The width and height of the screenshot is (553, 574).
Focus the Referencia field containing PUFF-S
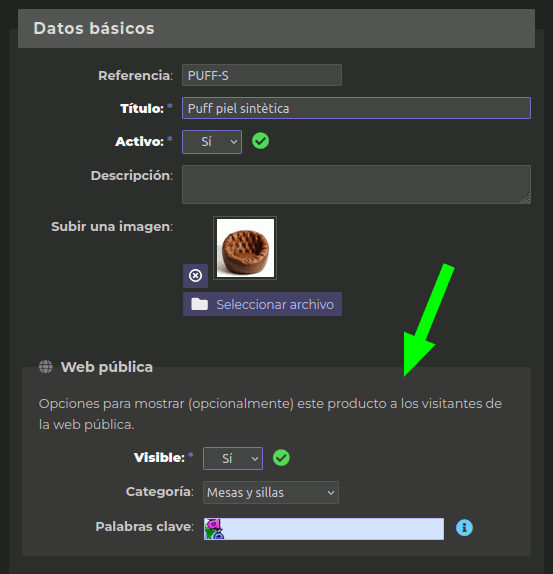(x=262, y=75)
